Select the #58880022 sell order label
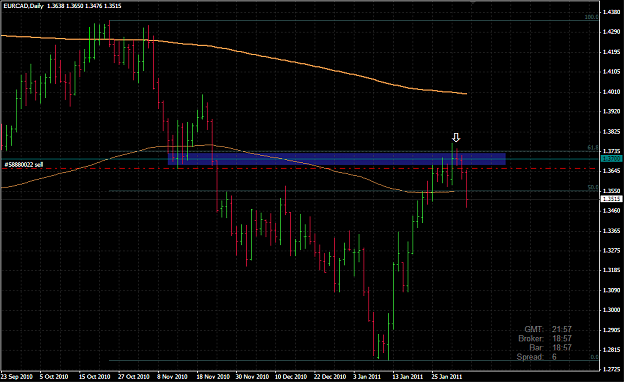The width and height of the screenshot is (625, 383). pos(24,164)
